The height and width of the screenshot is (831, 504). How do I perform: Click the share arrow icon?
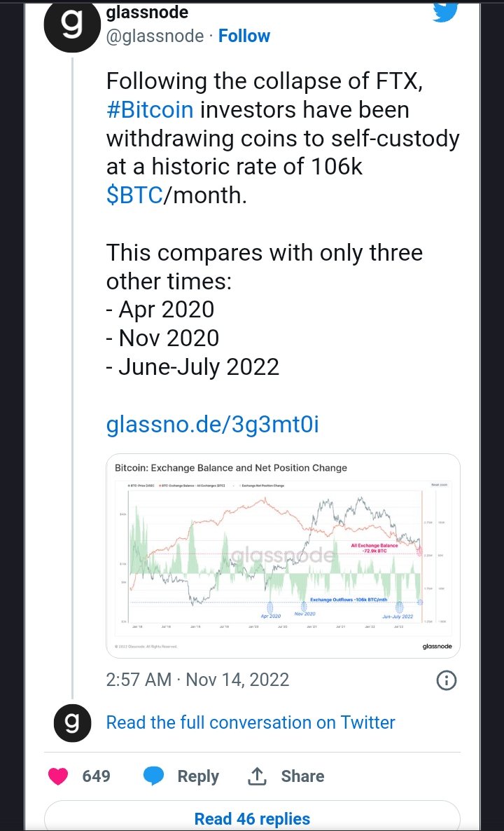[x=257, y=776]
